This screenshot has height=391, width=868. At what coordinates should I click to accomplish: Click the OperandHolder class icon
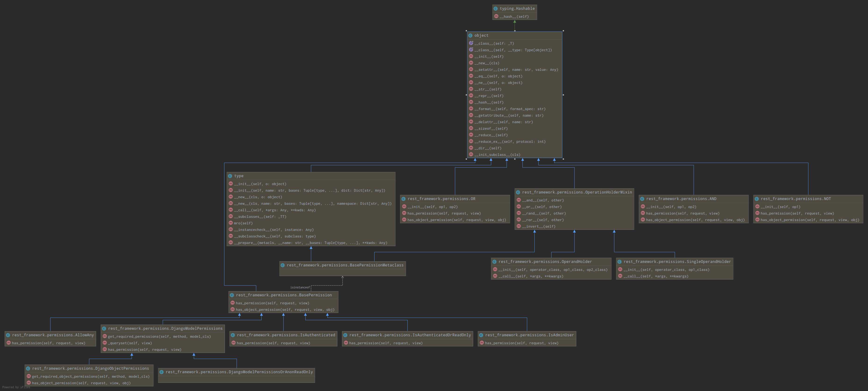(494, 262)
